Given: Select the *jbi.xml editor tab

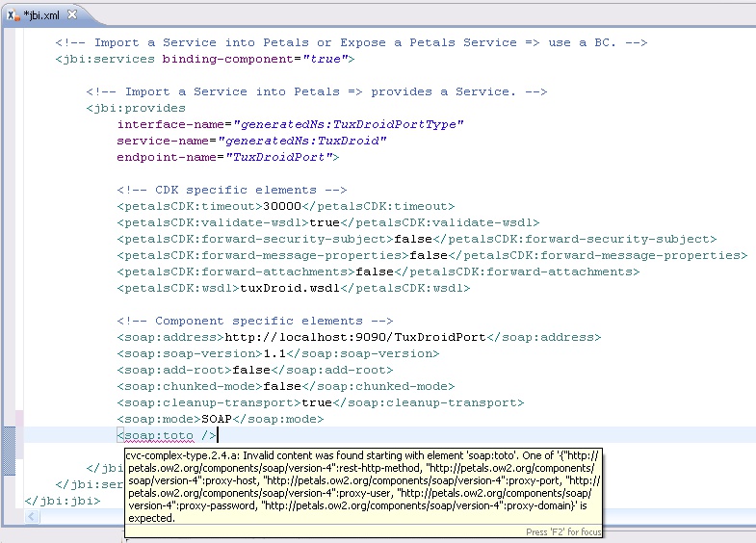Looking at the screenshot, I should pos(43,15).
